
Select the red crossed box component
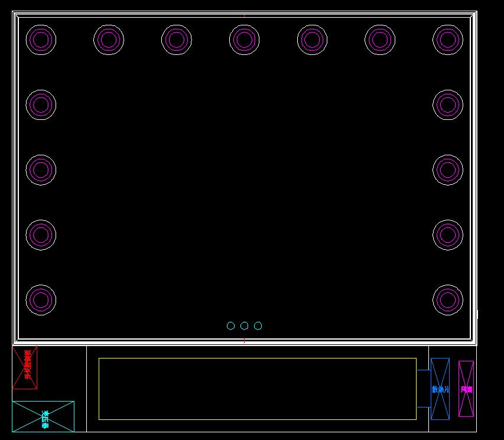pos(25,367)
